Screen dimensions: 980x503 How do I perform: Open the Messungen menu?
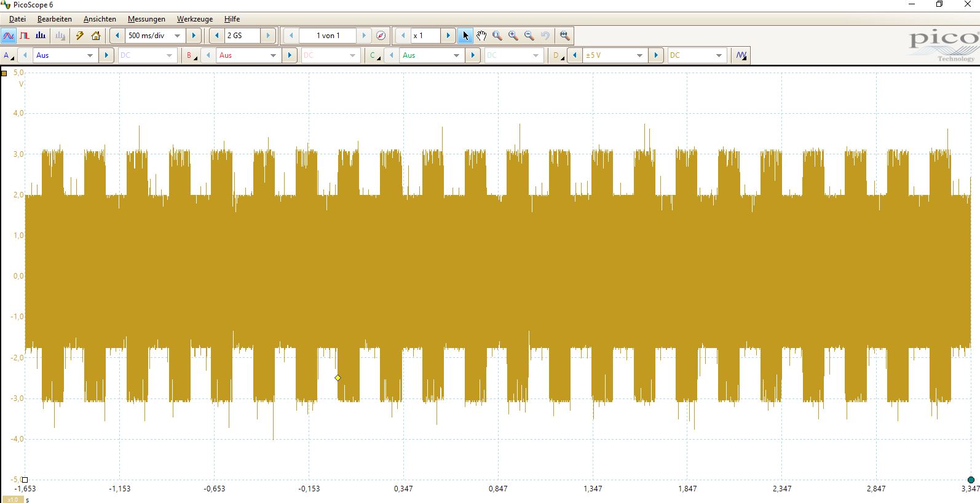(x=146, y=19)
